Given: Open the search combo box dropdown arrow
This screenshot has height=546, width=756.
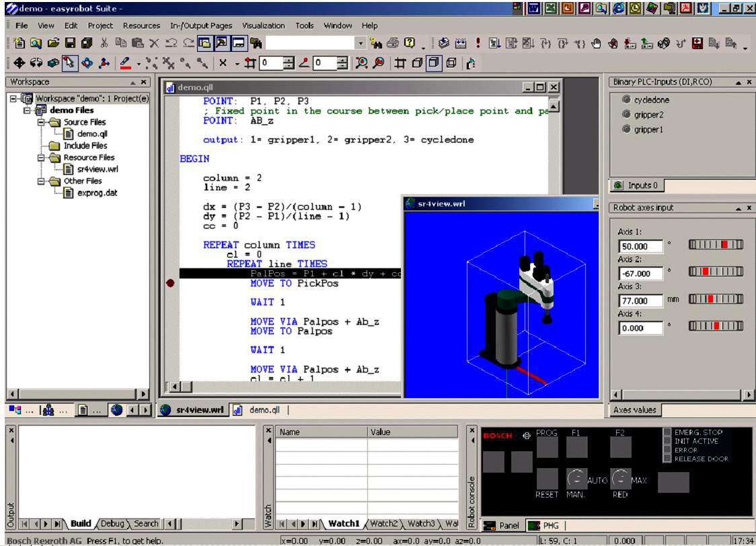Looking at the screenshot, I should click(360, 44).
